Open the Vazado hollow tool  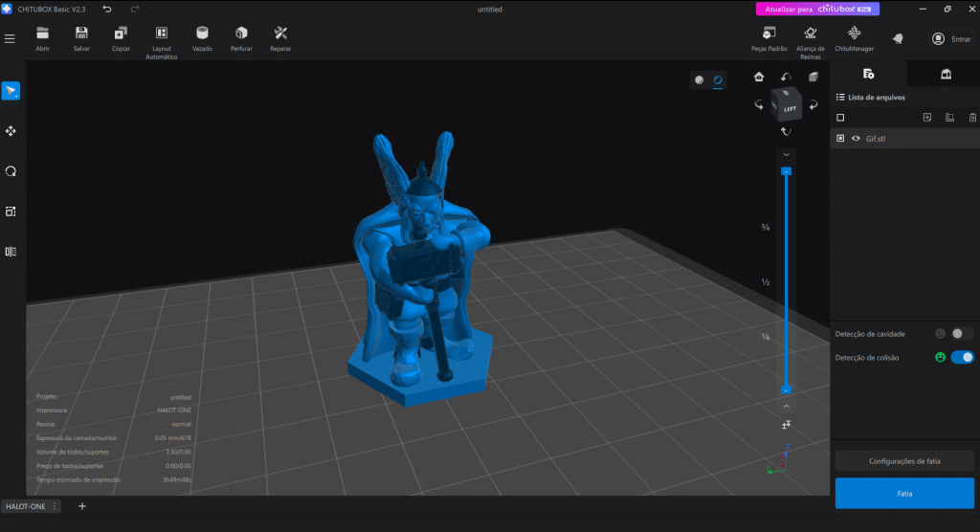coord(202,39)
